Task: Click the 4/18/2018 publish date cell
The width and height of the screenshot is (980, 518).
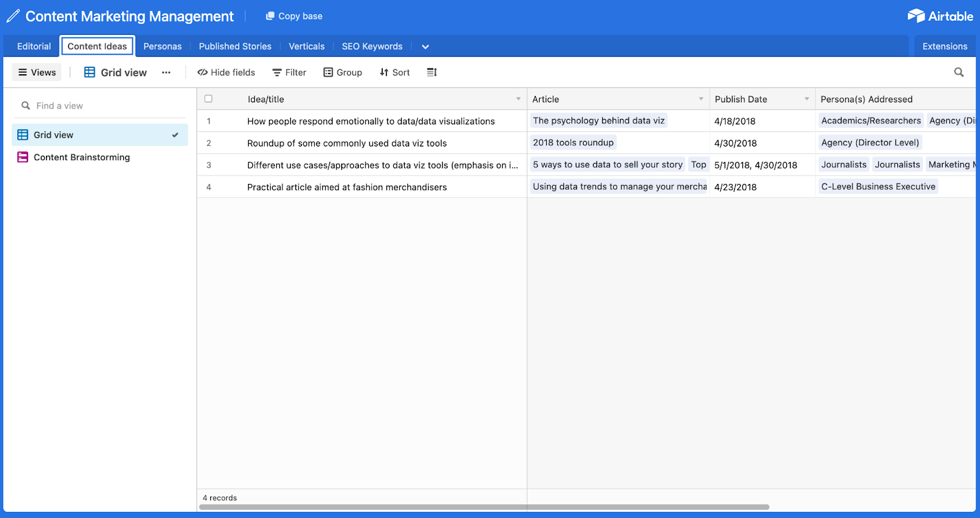Action: [x=763, y=121]
